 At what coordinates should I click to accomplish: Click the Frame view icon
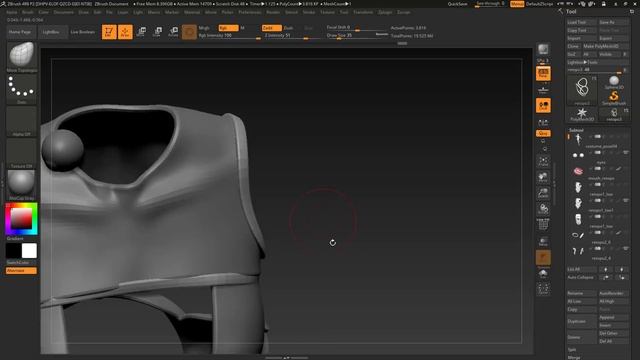(x=543, y=161)
